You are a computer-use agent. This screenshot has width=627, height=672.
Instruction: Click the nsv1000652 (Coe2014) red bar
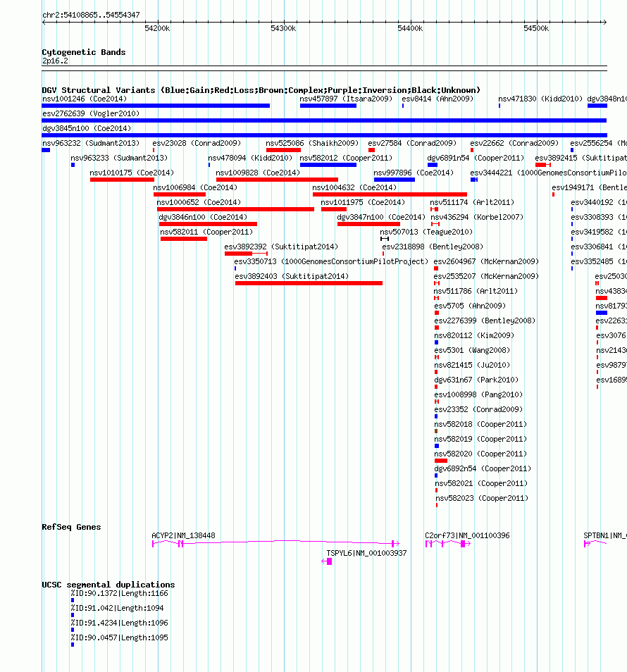[235, 209]
